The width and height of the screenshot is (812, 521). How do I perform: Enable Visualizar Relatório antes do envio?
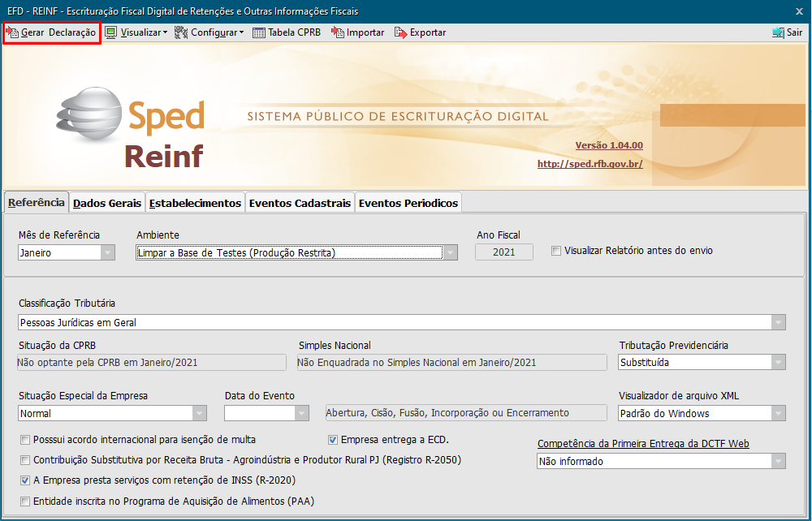click(x=556, y=251)
